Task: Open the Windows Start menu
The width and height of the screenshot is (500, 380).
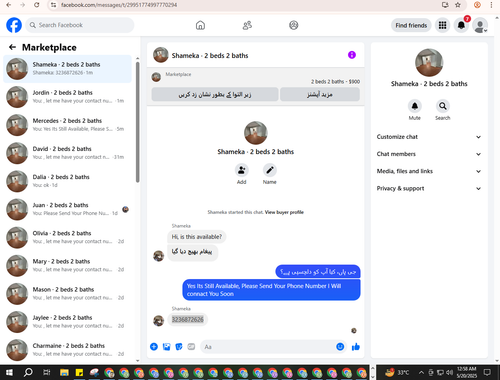Action: point(9,372)
